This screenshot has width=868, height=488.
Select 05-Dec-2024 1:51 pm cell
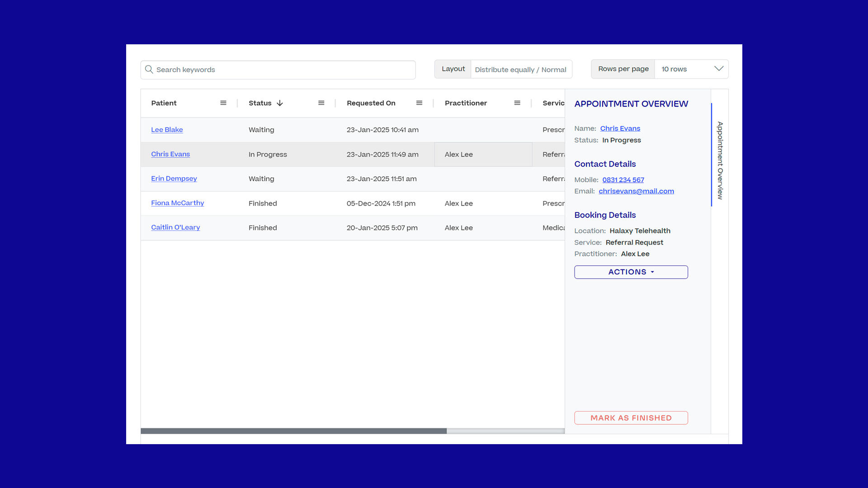(x=381, y=203)
